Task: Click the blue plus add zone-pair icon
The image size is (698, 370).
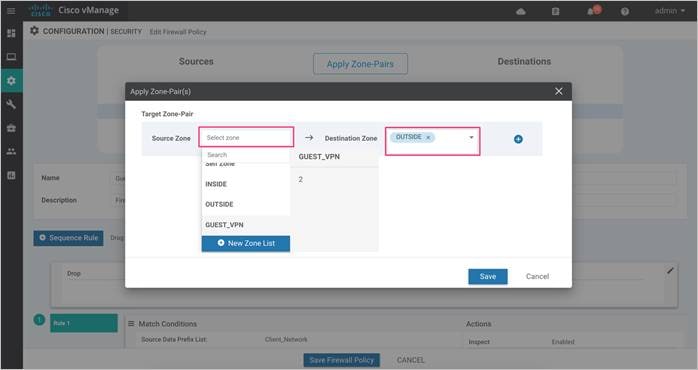Action: [x=518, y=139]
